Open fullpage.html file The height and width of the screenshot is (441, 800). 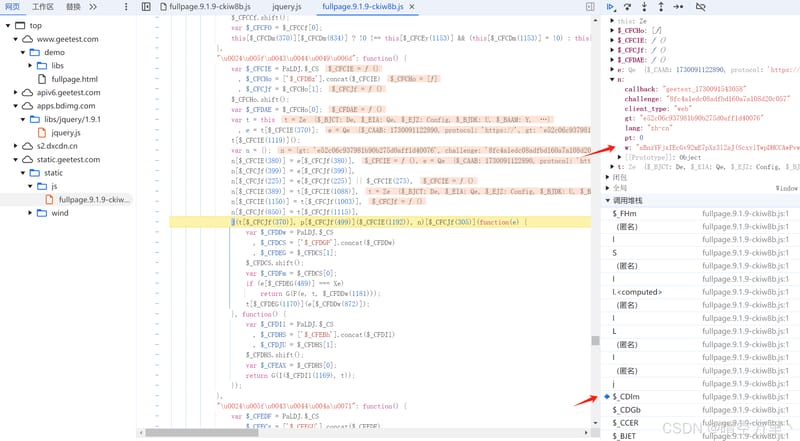tap(74, 79)
